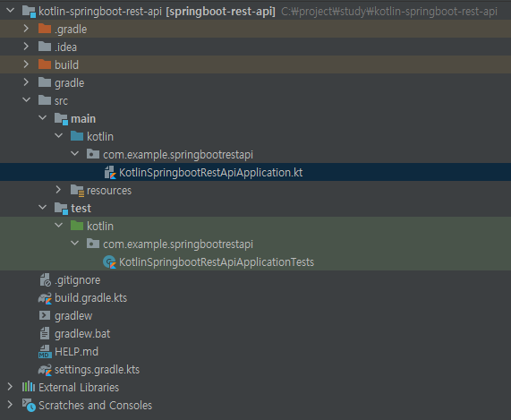Click the project module icon at root
The height and width of the screenshot is (420, 511).
(x=29, y=12)
